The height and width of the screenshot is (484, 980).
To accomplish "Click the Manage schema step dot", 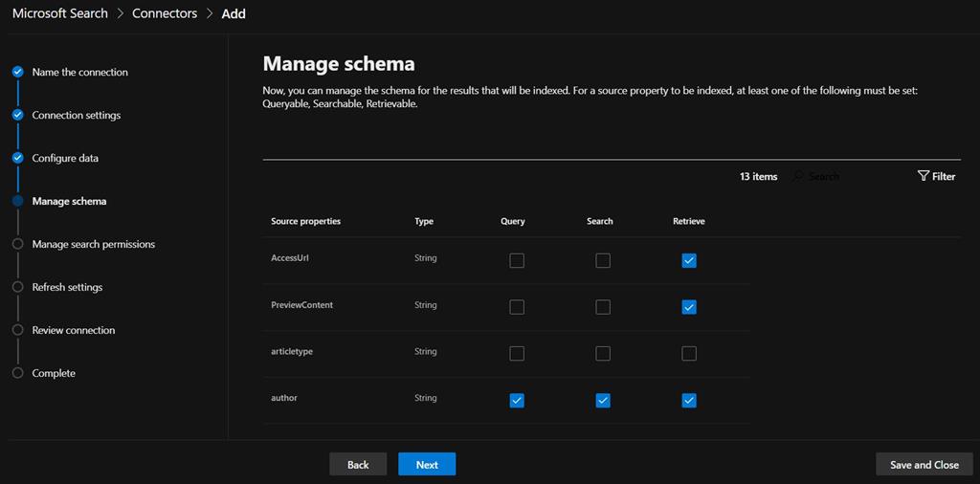I will coord(18,201).
